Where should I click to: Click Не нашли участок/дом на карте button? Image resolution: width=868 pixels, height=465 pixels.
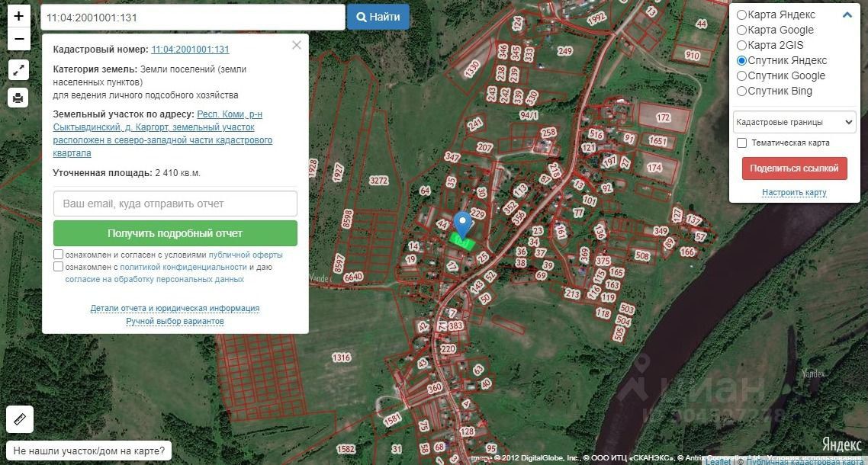click(88, 451)
